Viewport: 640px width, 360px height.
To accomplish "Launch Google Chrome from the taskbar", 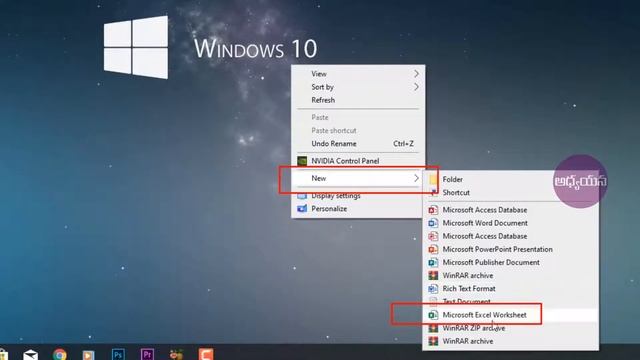I will (60, 354).
